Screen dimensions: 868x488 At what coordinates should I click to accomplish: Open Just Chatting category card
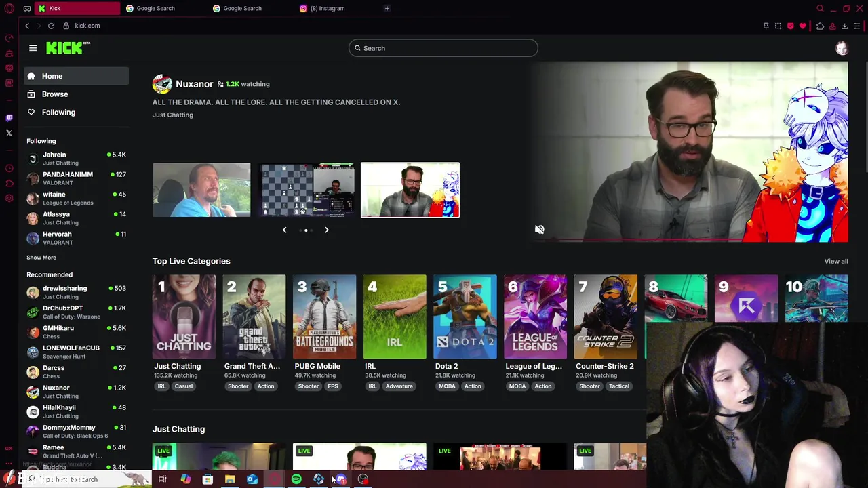coord(184,317)
